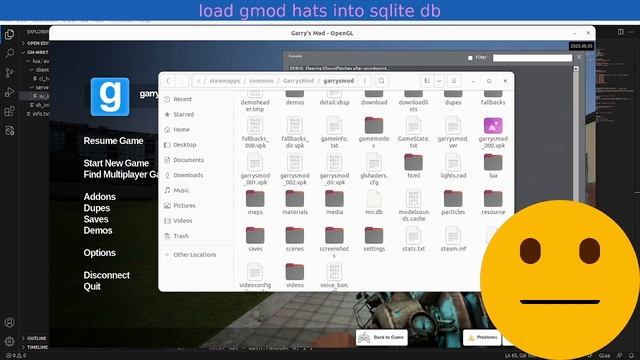Click Quit in Garry's Mod menu
The width and height of the screenshot is (640, 360).
(92, 287)
